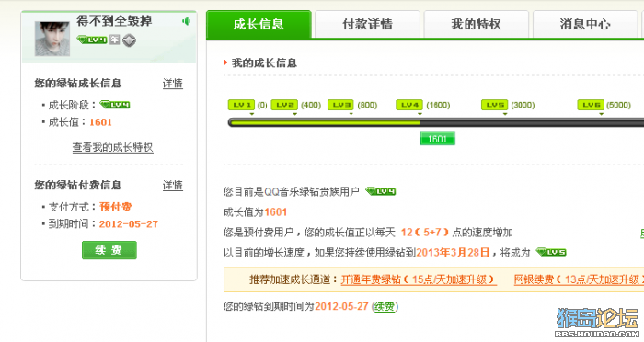Click the 年 annual fee badge icon
The image size is (644, 342).
coord(114,40)
